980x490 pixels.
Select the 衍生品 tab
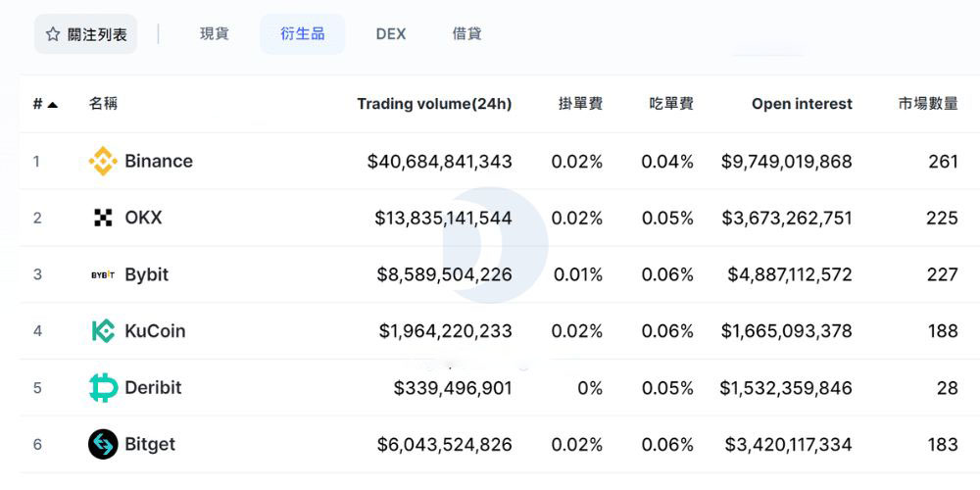coord(303,33)
